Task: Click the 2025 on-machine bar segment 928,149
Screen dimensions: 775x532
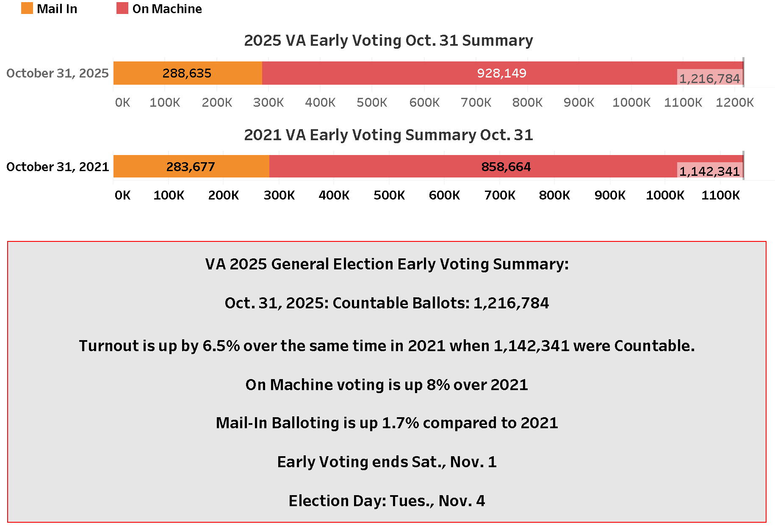Action: 502,73
